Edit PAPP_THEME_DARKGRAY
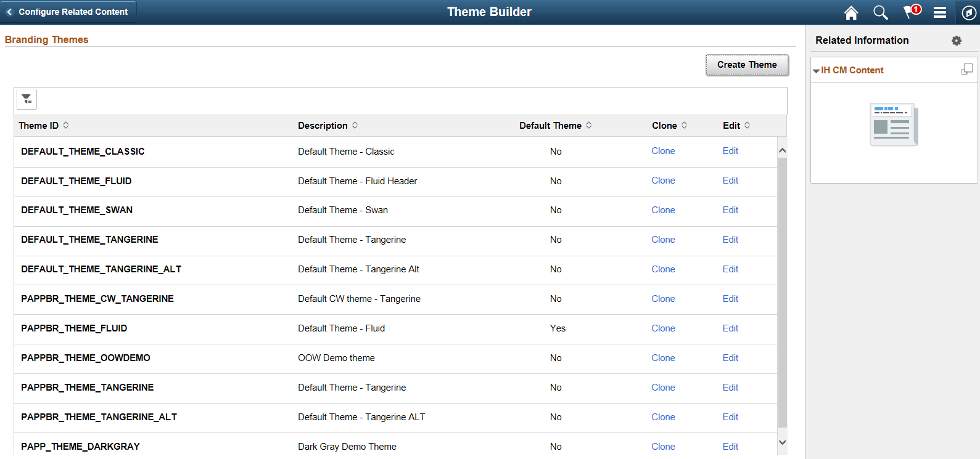 click(730, 447)
